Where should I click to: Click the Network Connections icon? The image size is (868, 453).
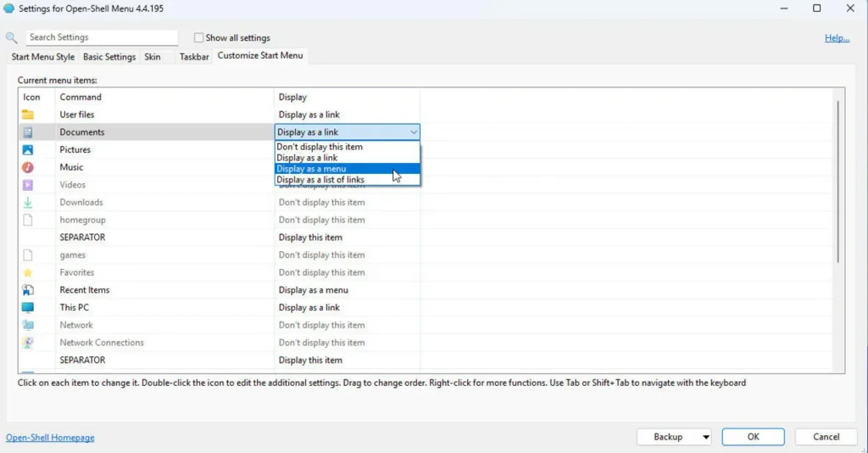coord(28,343)
